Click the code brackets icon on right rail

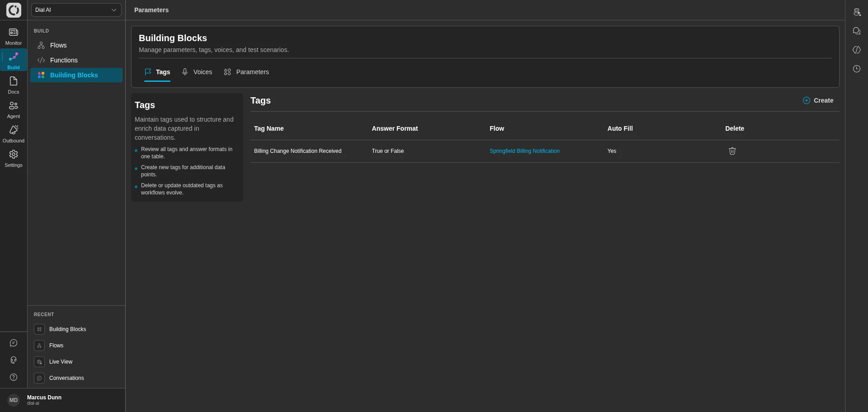coord(857,50)
